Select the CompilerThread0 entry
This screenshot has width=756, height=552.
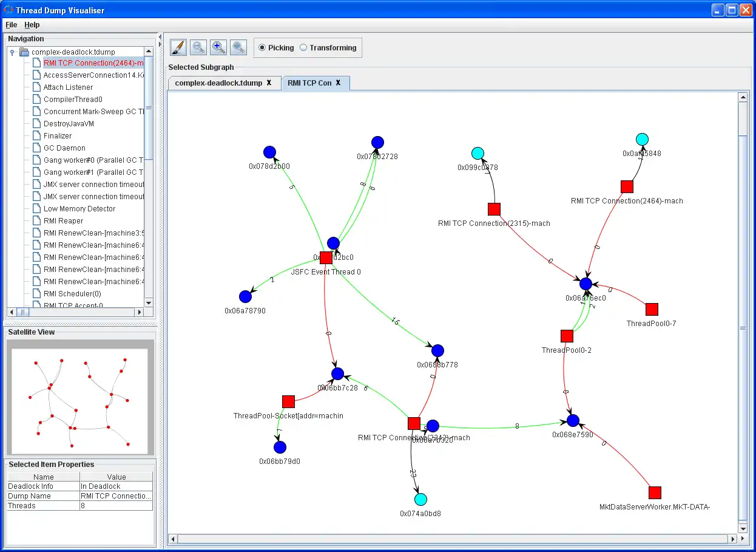point(73,99)
